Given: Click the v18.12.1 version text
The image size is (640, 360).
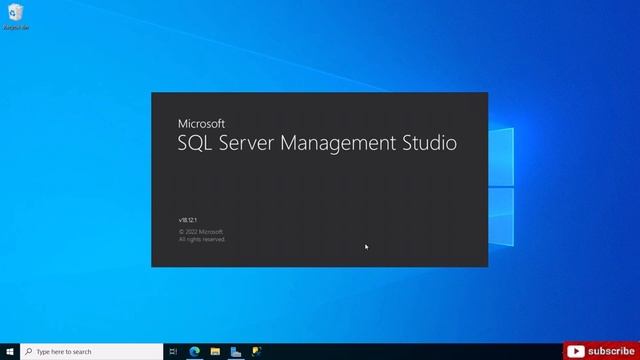Looking at the screenshot, I should point(188,220).
